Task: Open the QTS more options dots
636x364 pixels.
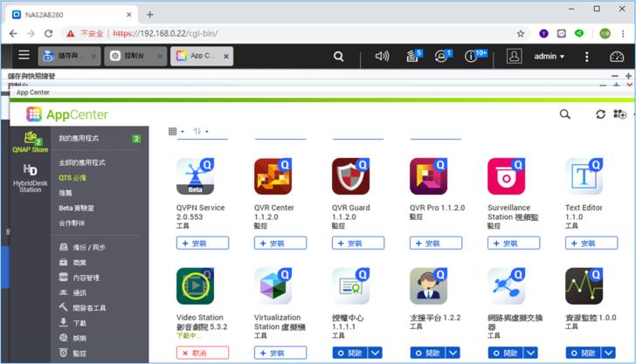Action: point(586,57)
